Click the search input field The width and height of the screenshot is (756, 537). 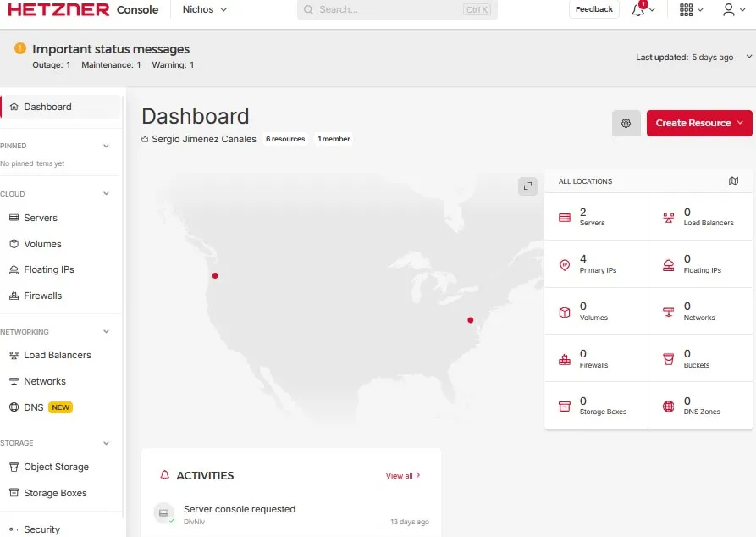coord(389,10)
